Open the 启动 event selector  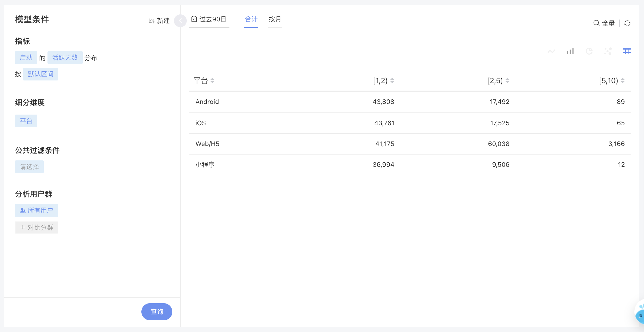pos(26,58)
